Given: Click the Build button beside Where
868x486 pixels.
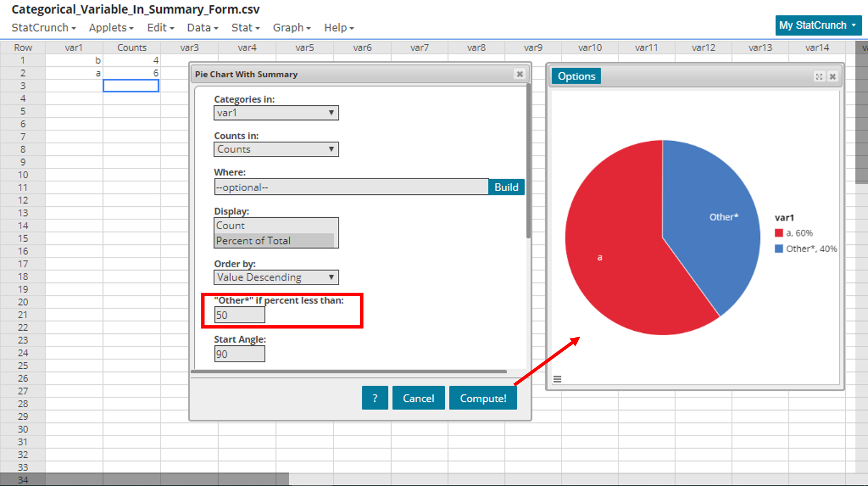Looking at the screenshot, I should pyautogui.click(x=506, y=187).
